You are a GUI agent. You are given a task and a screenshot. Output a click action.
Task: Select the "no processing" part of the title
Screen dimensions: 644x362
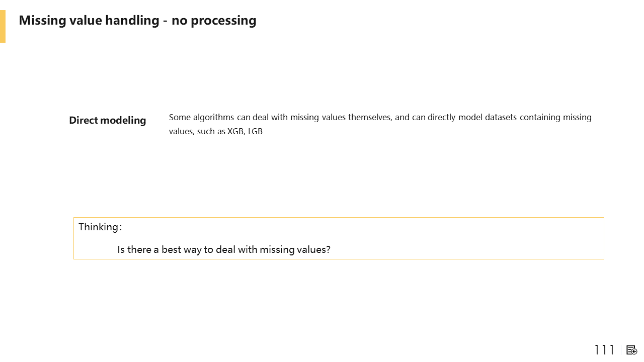(x=214, y=21)
